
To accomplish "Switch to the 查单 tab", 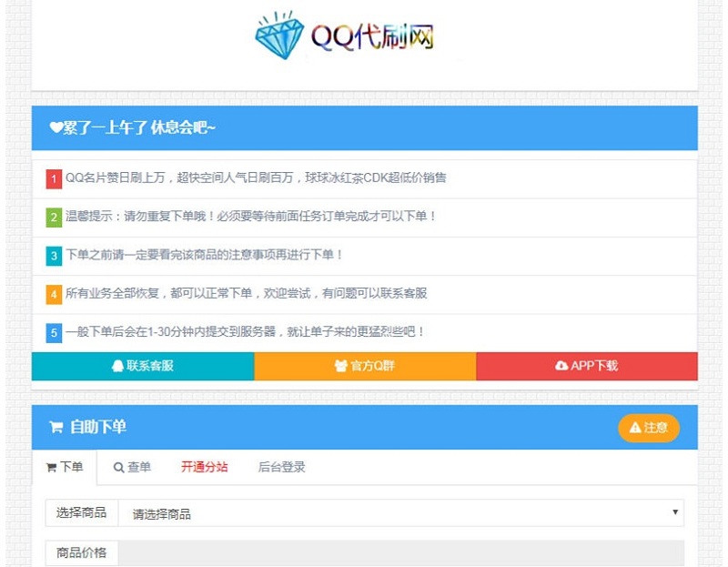I will click(133, 467).
